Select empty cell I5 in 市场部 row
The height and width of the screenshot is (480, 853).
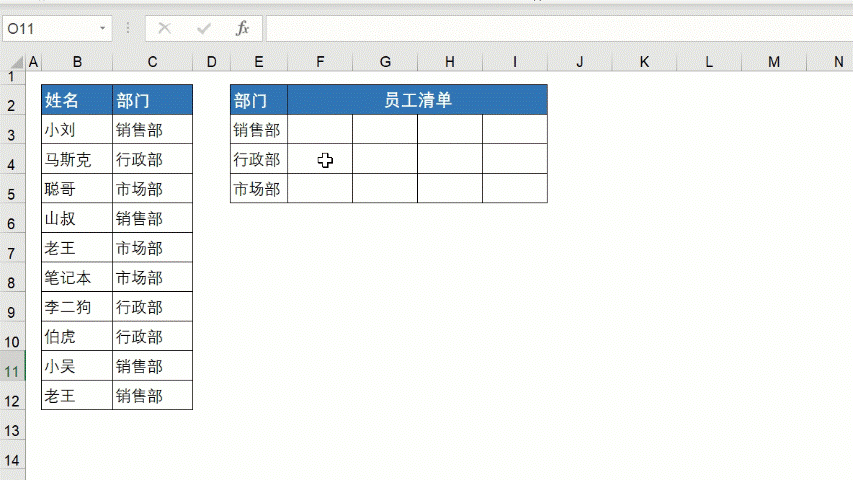(x=515, y=188)
